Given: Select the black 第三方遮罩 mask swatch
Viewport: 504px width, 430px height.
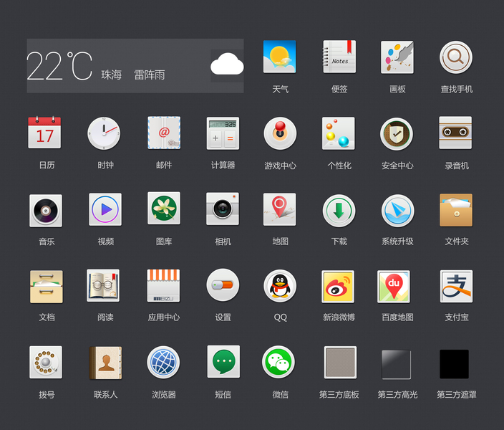Looking at the screenshot, I should pos(454,363).
